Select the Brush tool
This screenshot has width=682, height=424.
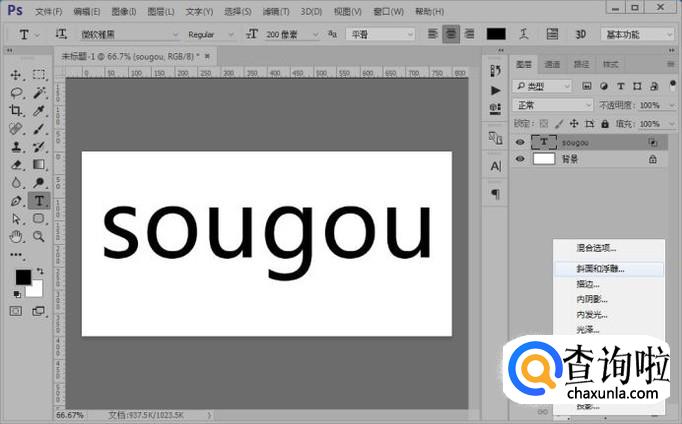tap(39, 129)
